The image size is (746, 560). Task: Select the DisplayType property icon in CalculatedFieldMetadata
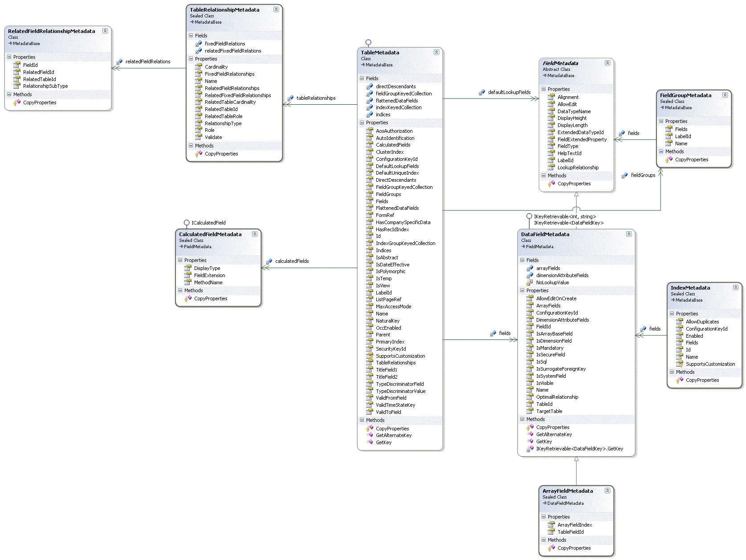pyautogui.click(x=187, y=268)
